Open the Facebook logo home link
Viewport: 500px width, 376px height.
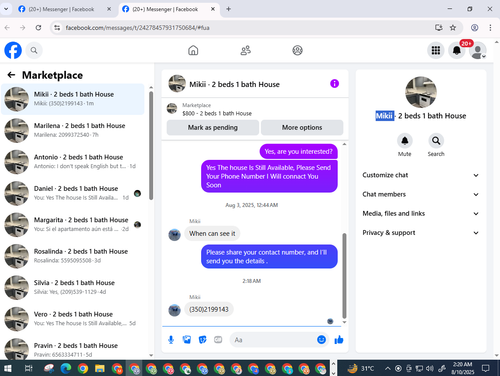click(x=13, y=50)
